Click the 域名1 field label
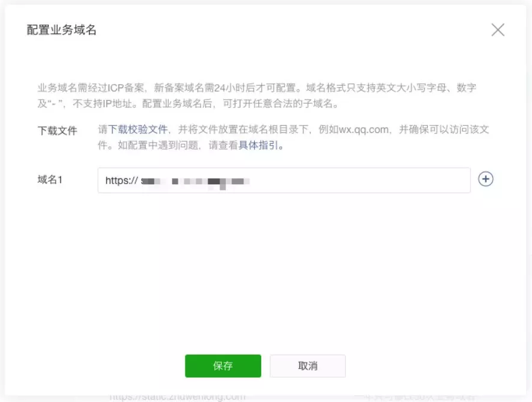 50,180
